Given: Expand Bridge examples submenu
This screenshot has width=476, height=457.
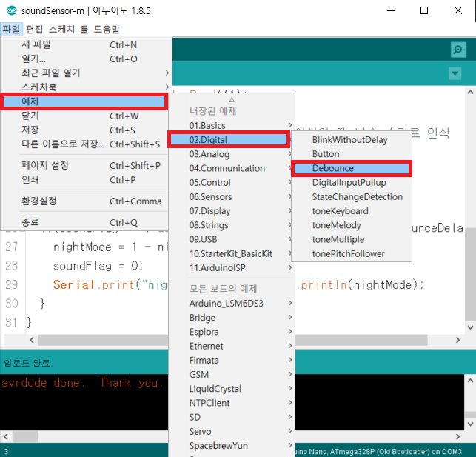Looking at the screenshot, I should point(232,318).
